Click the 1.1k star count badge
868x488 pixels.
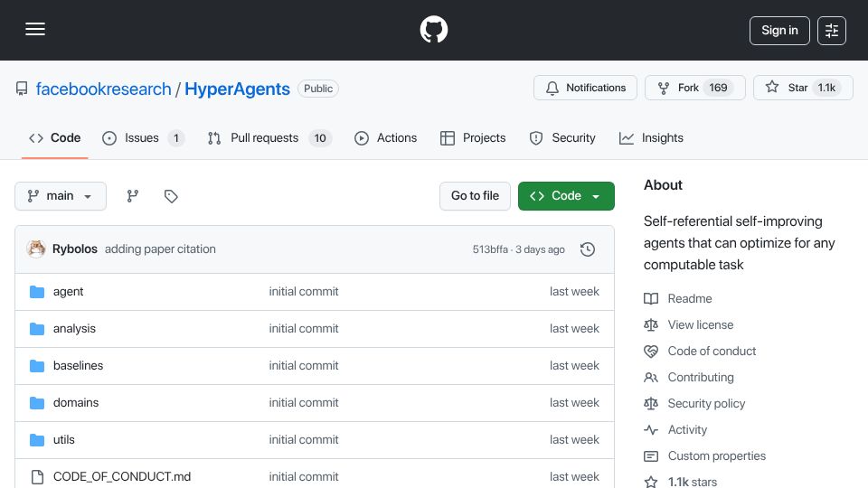pos(826,88)
